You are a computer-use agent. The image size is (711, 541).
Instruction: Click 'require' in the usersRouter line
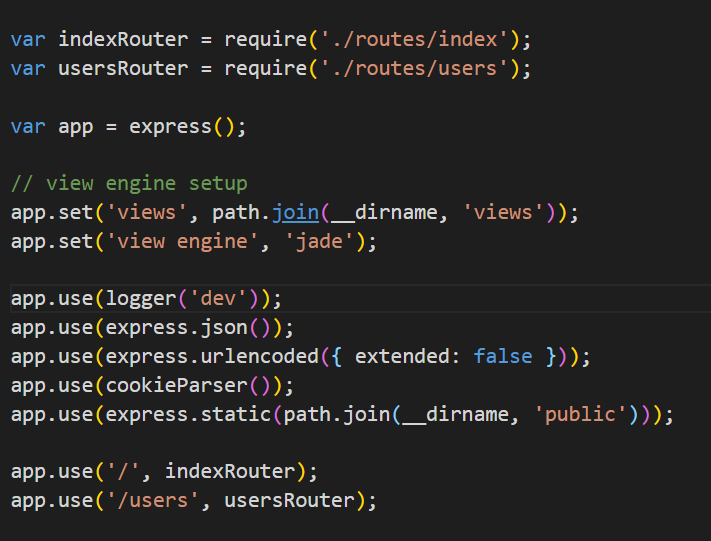266,68
